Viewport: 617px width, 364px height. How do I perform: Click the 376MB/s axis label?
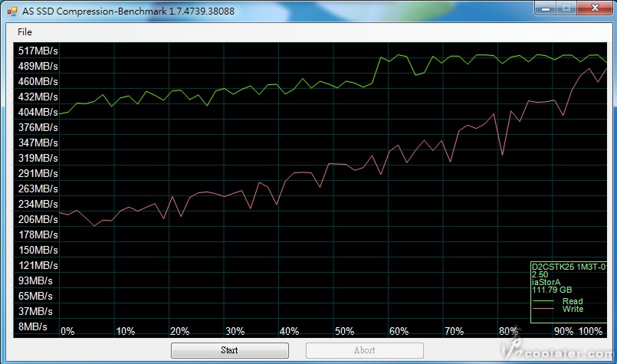tap(38, 127)
